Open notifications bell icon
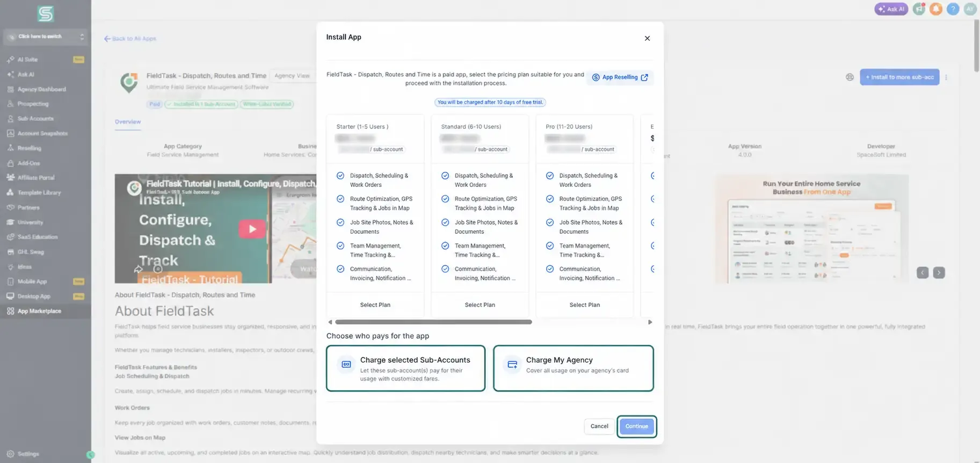 tap(936, 9)
